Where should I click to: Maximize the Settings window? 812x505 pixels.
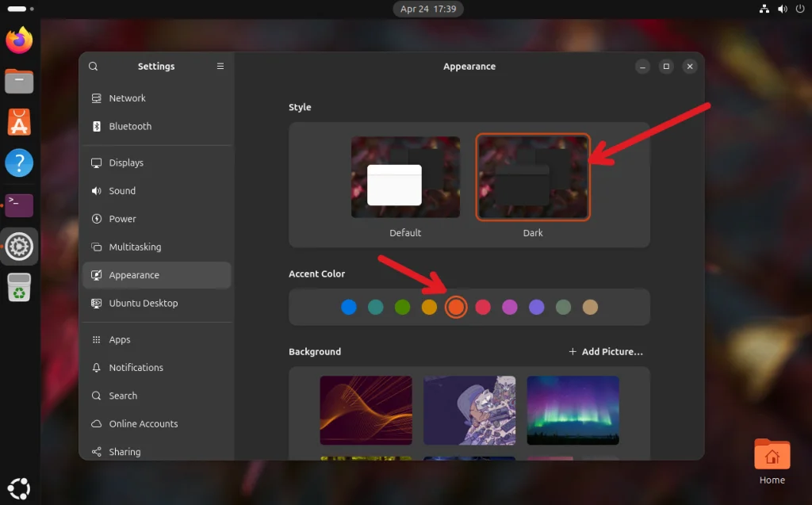coord(666,67)
